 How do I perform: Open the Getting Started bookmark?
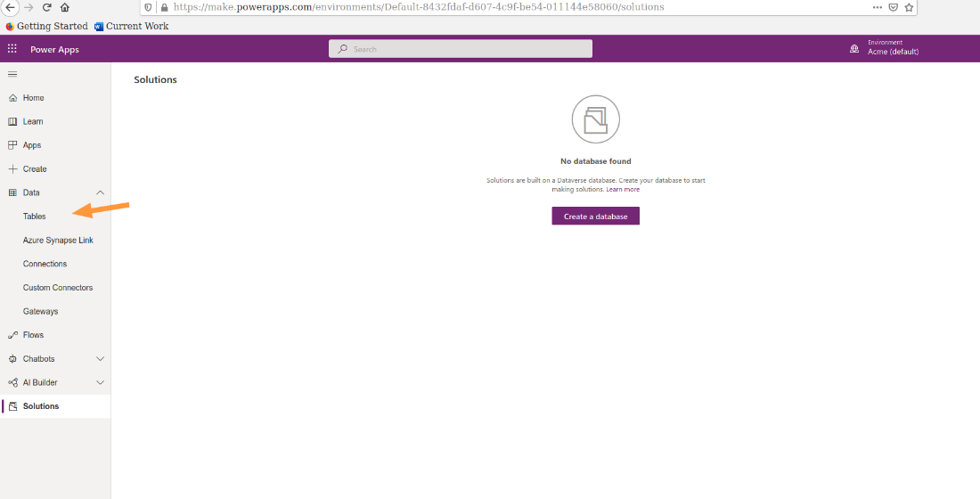click(47, 26)
